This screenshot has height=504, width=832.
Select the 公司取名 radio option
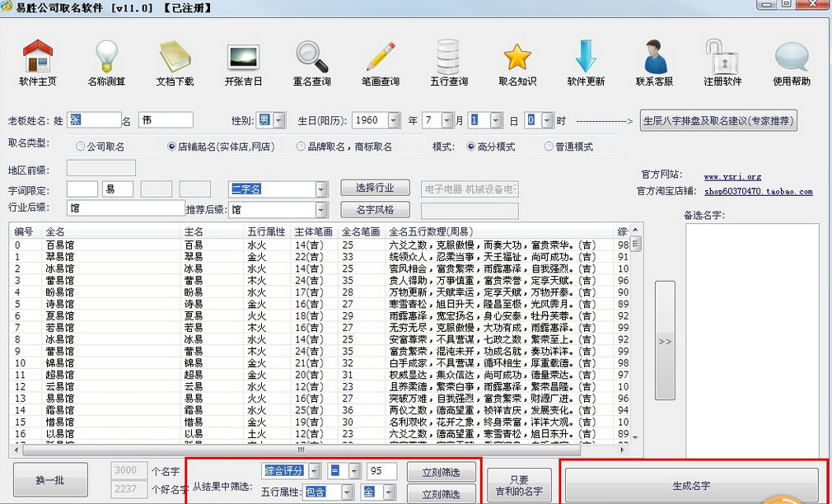[x=81, y=147]
